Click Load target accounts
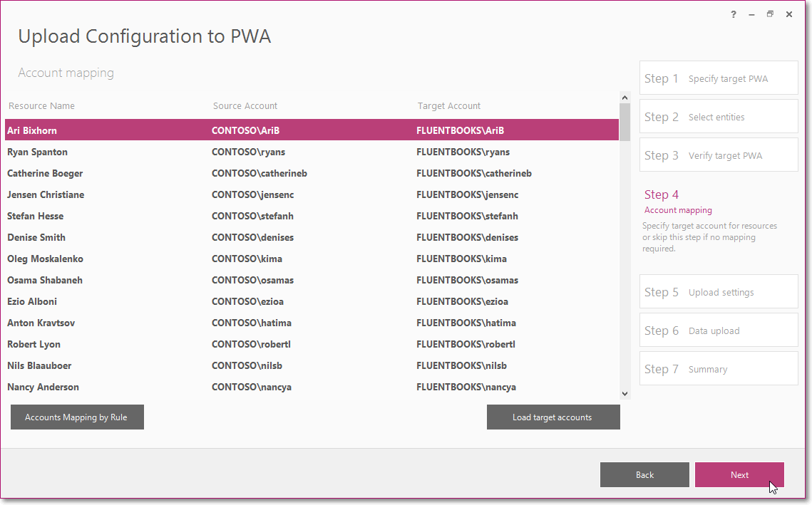 (553, 417)
